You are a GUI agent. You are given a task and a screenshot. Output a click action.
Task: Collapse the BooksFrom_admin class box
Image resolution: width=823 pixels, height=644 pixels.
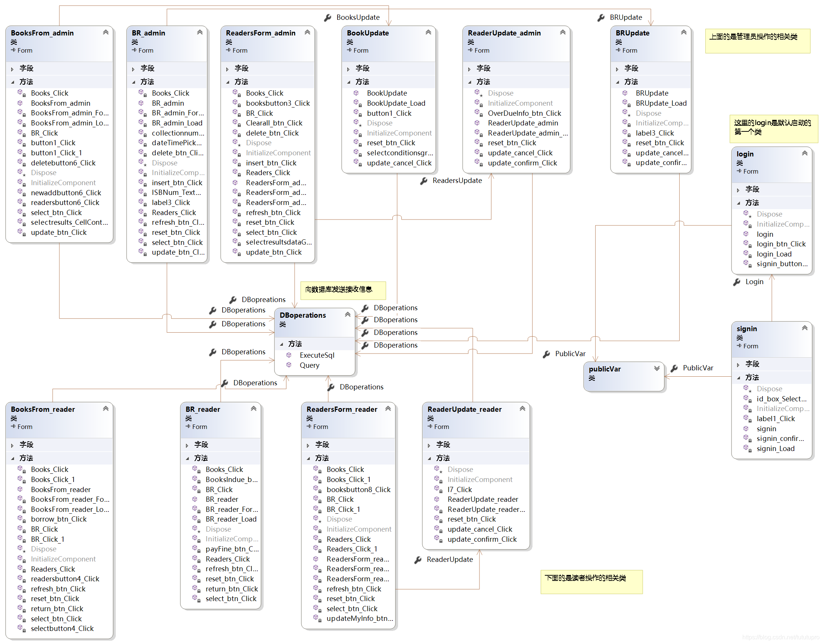106,32
